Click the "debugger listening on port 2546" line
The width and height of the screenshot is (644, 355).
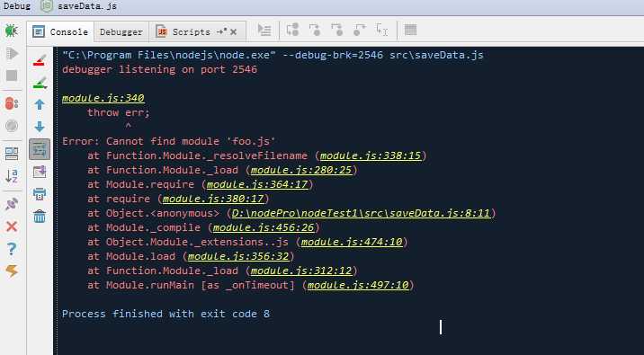[160, 69]
